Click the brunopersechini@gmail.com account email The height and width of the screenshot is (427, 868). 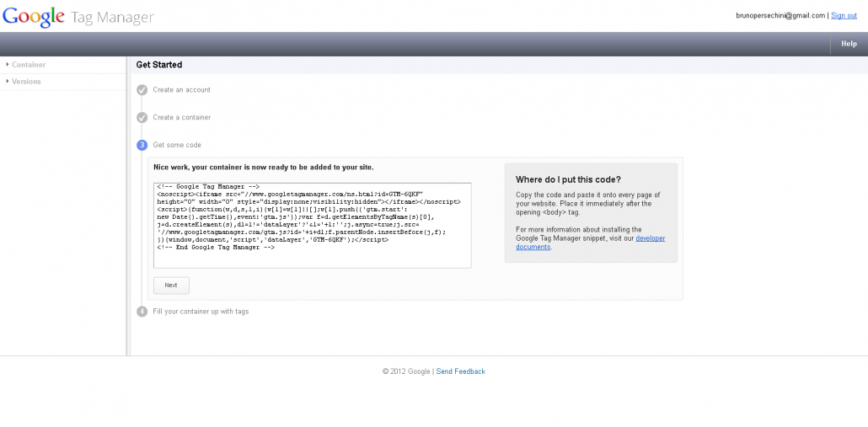(x=780, y=15)
